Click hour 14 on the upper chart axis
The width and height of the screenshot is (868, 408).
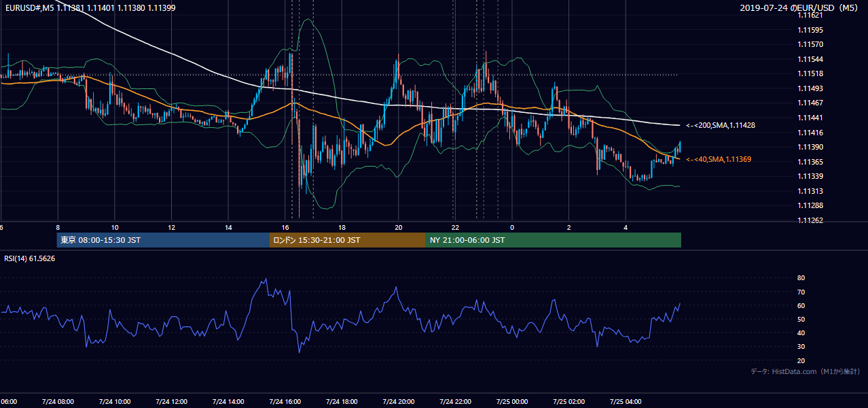tap(228, 228)
